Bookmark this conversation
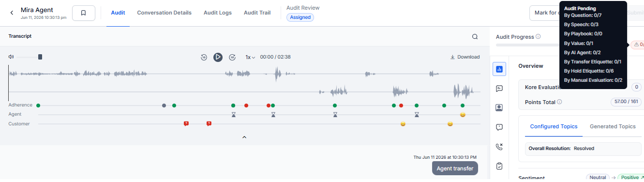Image resolution: width=644 pixels, height=182 pixels. pyautogui.click(x=84, y=13)
